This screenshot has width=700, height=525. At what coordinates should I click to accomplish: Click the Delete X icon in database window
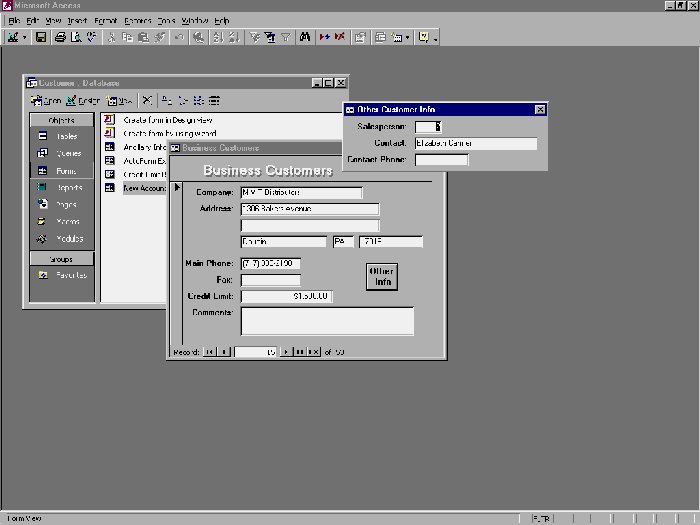point(147,100)
